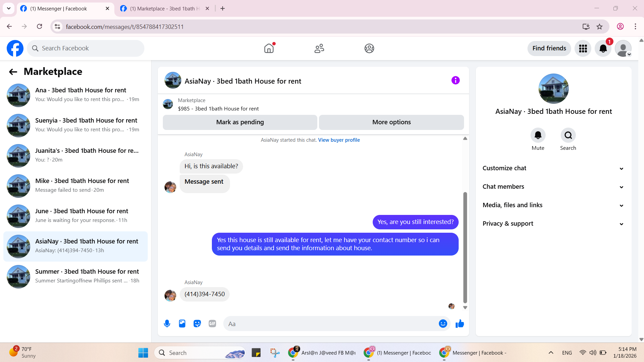
Task: Open the Facebook logo home link
Action: pos(15,48)
